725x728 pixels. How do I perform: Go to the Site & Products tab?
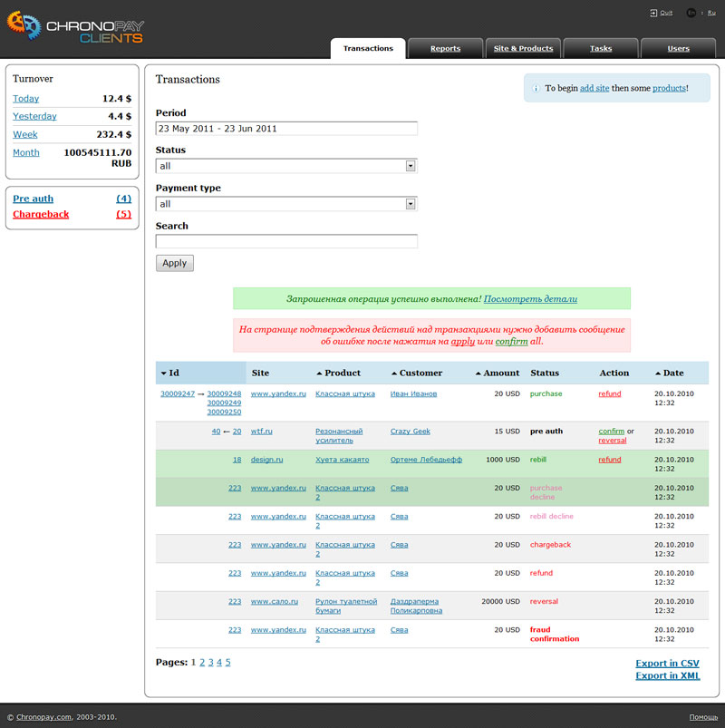click(x=523, y=48)
